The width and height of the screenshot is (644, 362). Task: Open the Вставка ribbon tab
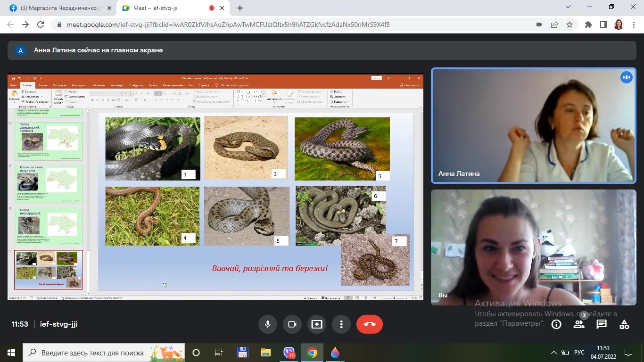pyautogui.click(x=43, y=85)
